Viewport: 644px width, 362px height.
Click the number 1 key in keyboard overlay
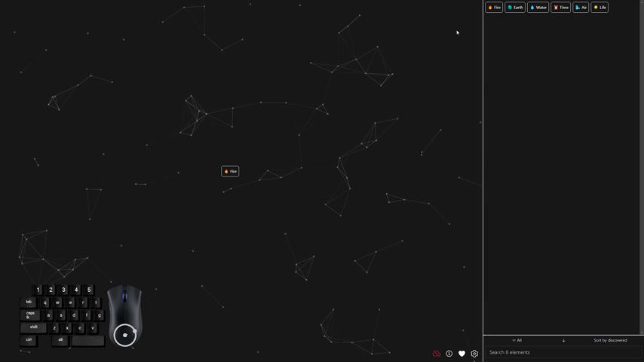click(x=38, y=290)
